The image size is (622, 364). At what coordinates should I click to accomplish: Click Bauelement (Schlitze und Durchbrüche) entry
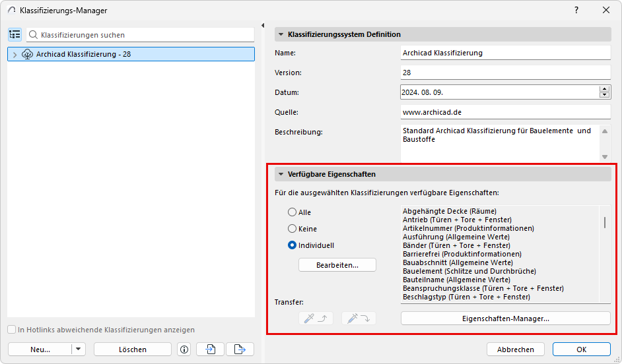click(x=469, y=271)
